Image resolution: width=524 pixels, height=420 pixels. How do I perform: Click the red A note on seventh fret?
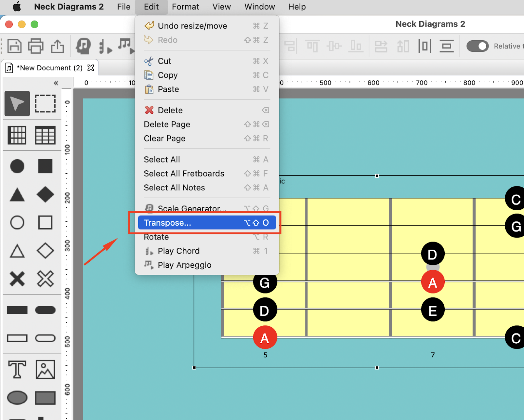click(433, 282)
